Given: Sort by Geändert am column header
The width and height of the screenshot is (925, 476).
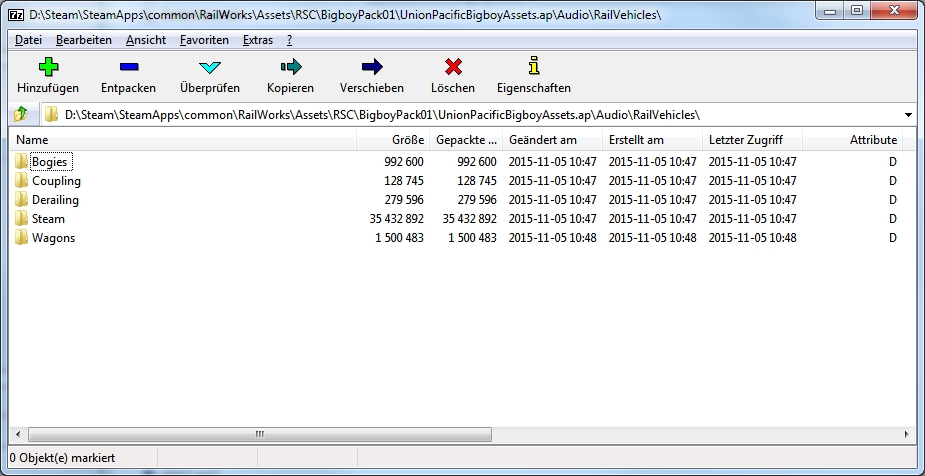Looking at the screenshot, I should point(552,140).
